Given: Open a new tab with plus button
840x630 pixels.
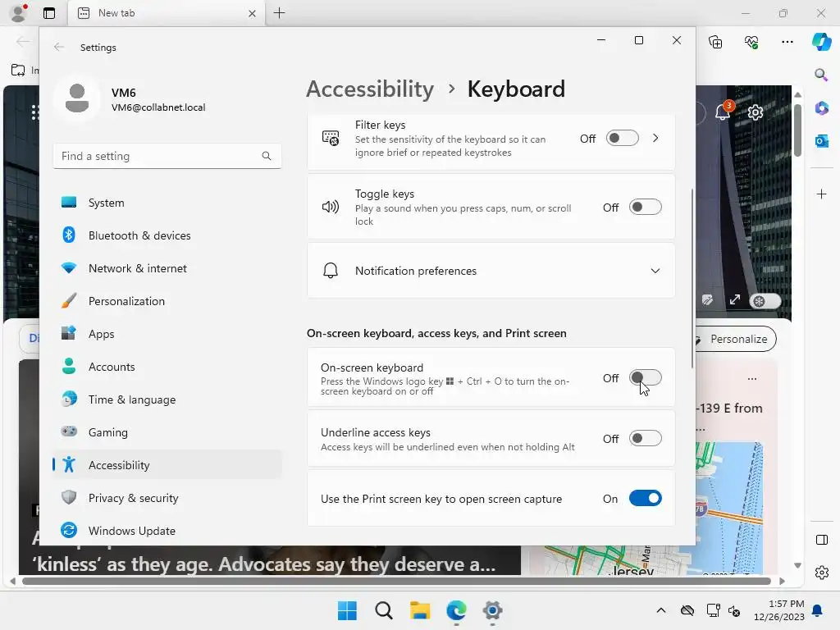Looking at the screenshot, I should tap(279, 13).
